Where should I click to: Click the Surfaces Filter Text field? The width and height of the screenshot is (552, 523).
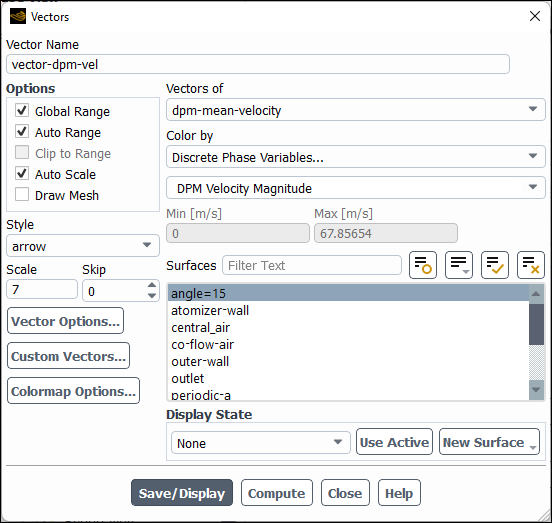pos(312,265)
